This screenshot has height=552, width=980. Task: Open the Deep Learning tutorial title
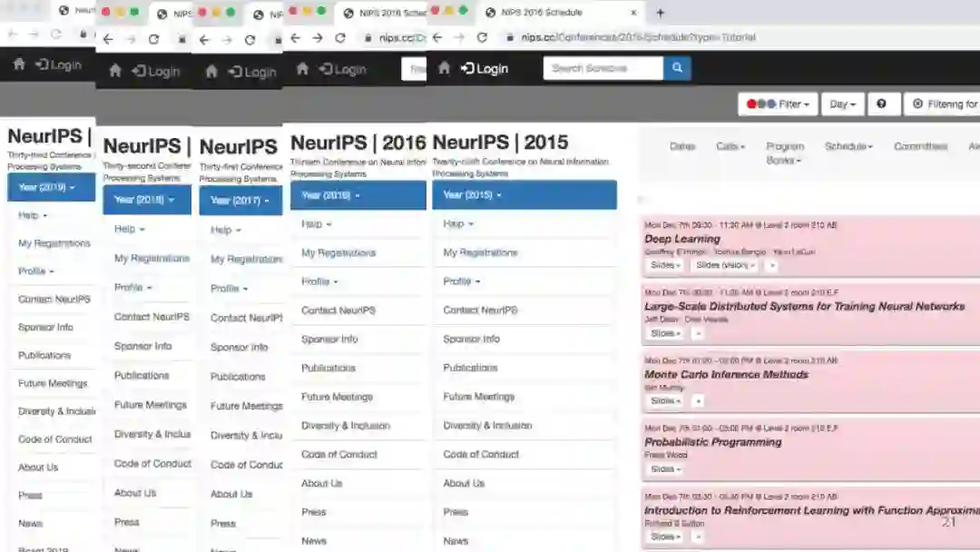point(681,239)
